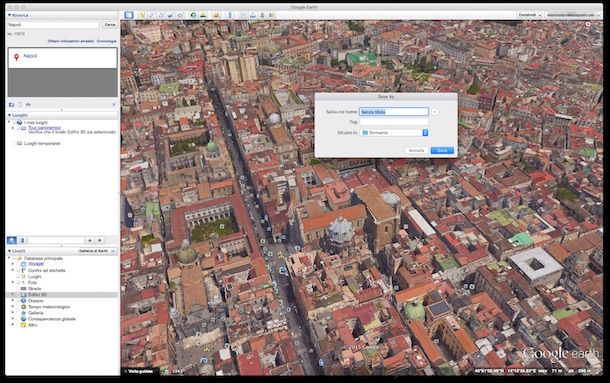Screen dimensions: 610x383
Task: Click the Annulla button in Save dialog
Action: pyautogui.click(x=416, y=150)
